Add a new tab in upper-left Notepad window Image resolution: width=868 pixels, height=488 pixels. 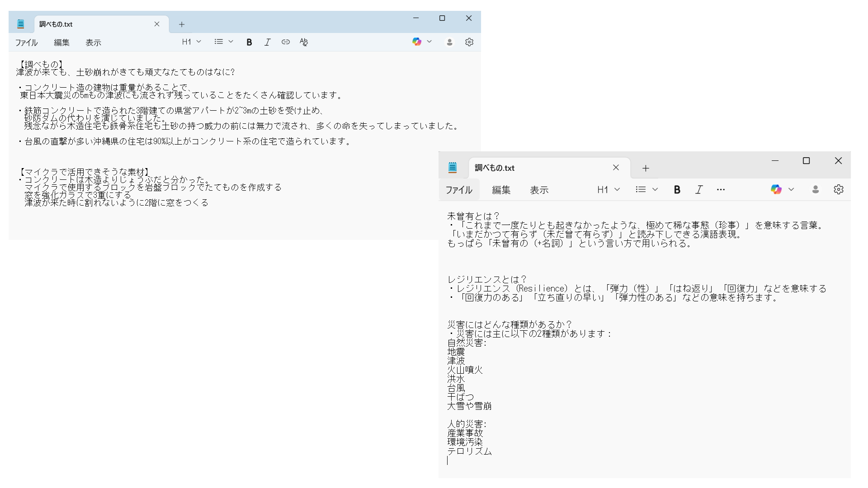point(182,24)
